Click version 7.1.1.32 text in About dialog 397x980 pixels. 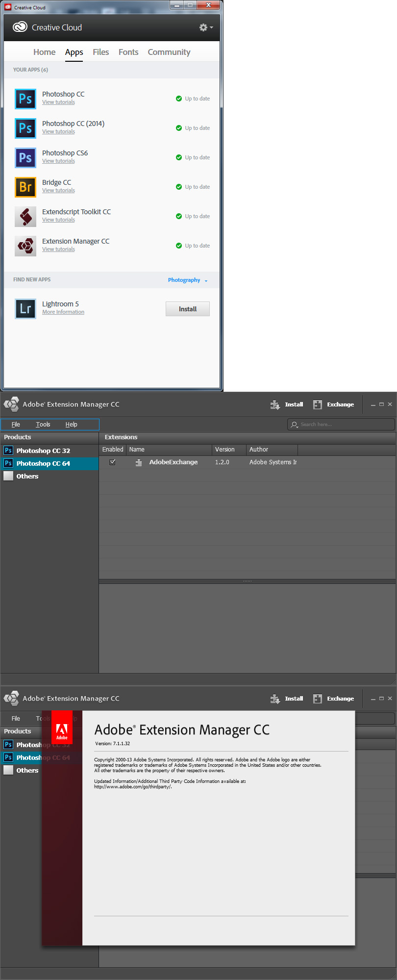coord(112,744)
